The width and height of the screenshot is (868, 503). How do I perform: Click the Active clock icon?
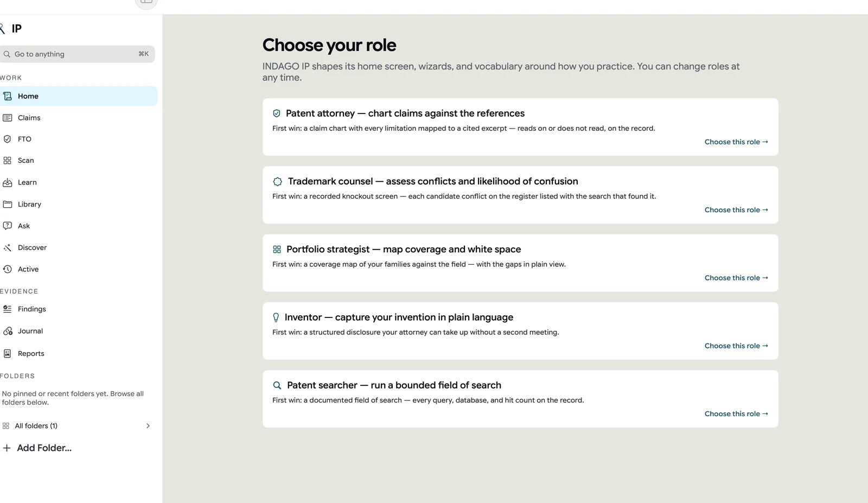[x=8, y=269]
